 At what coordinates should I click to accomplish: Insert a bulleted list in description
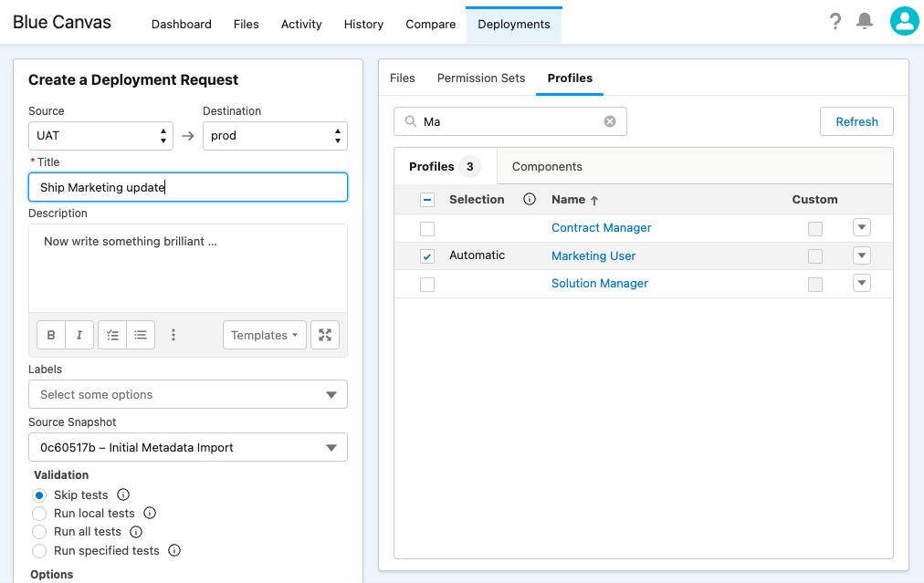[141, 335]
